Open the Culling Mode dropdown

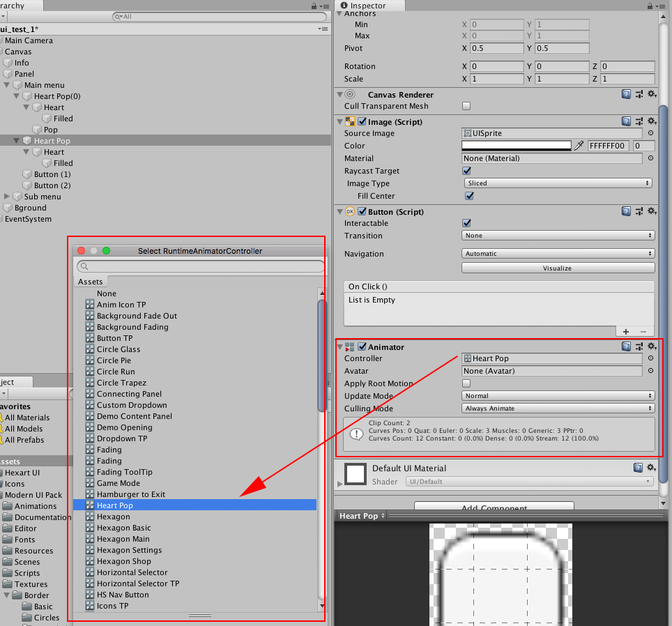[556, 409]
